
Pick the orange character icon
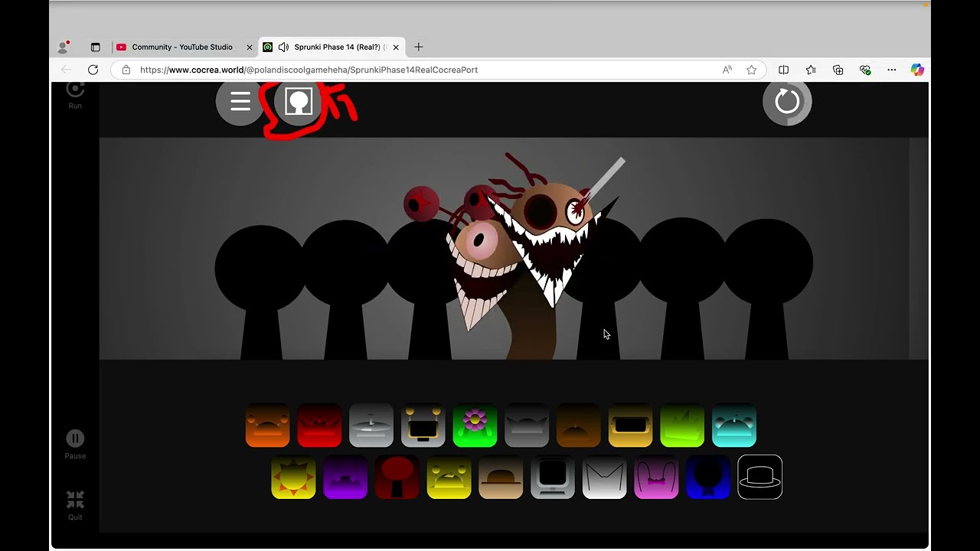click(268, 425)
